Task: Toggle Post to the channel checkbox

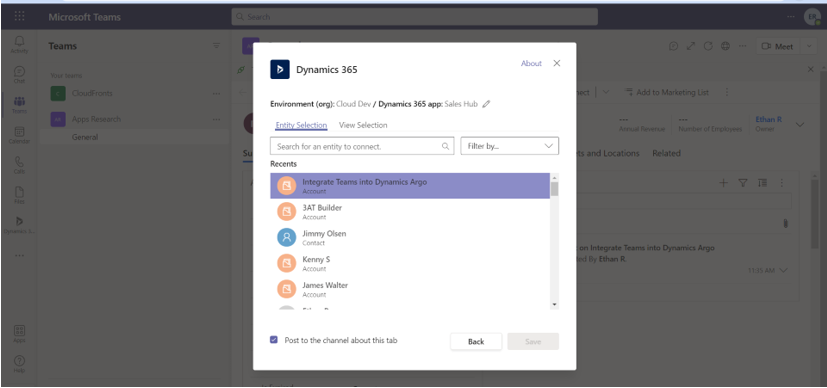Action: (x=274, y=340)
